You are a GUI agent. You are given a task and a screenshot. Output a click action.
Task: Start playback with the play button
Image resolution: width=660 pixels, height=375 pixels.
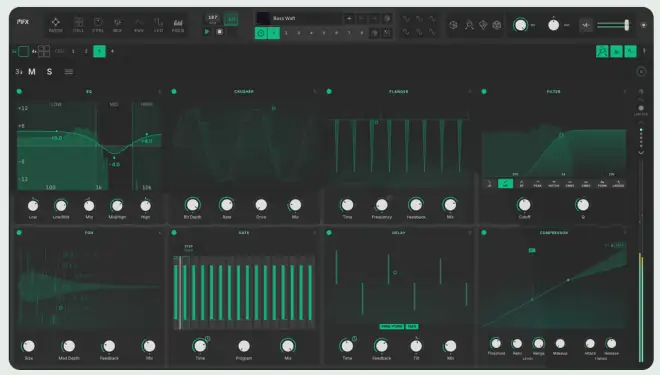pos(207,32)
